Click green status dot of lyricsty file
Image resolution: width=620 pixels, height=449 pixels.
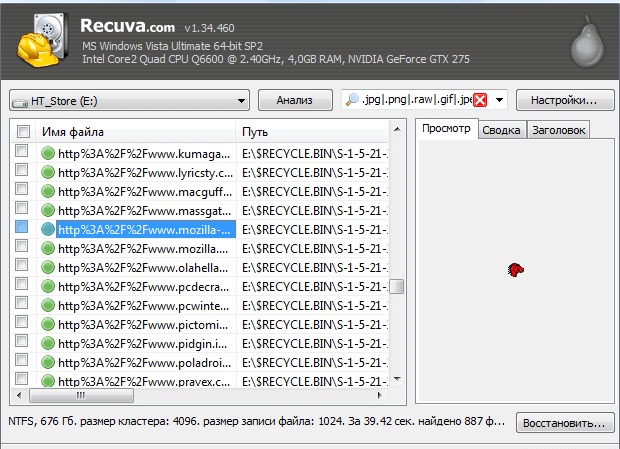[48, 172]
